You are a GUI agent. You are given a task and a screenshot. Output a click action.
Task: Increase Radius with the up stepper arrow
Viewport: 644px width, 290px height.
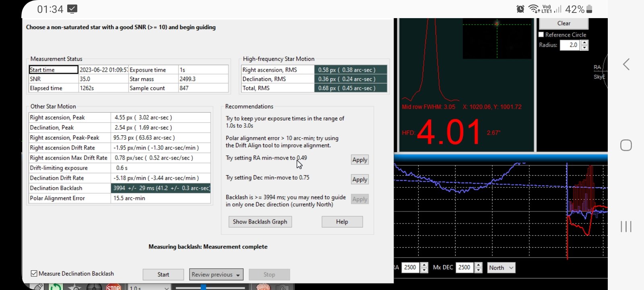[x=584, y=43]
